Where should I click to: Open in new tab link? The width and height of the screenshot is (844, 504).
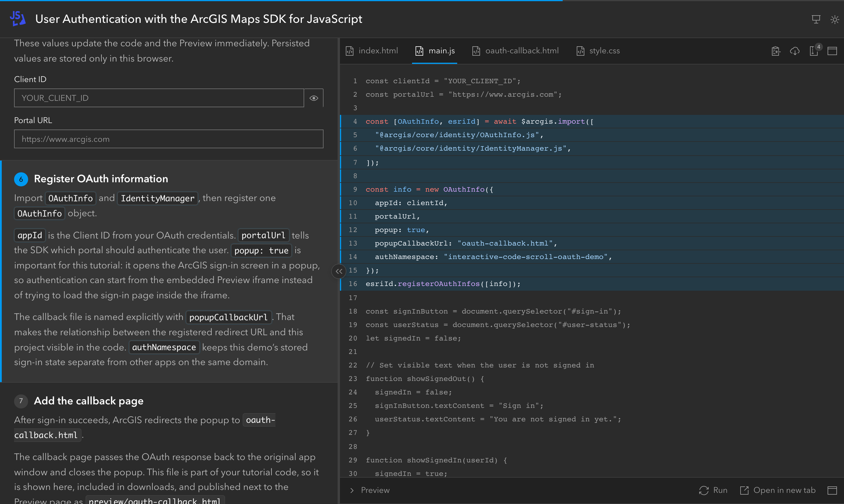pyautogui.click(x=777, y=490)
